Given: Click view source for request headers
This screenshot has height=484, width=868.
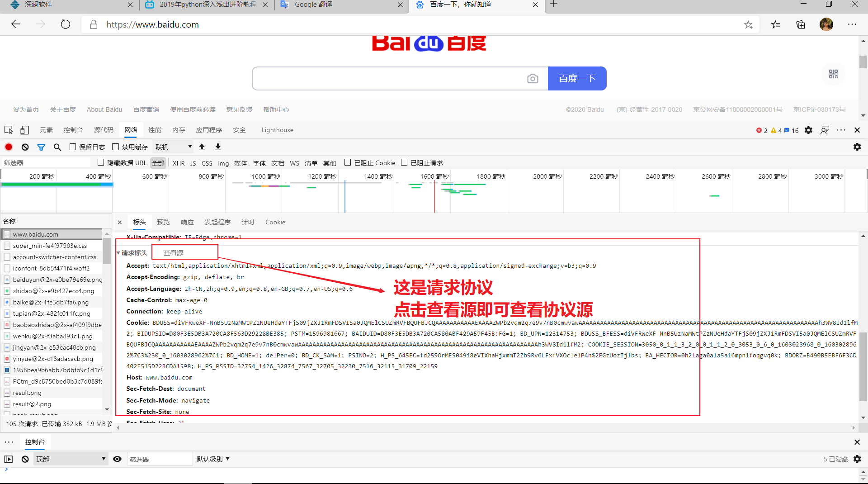Looking at the screenshot, I should coord(174,253).
